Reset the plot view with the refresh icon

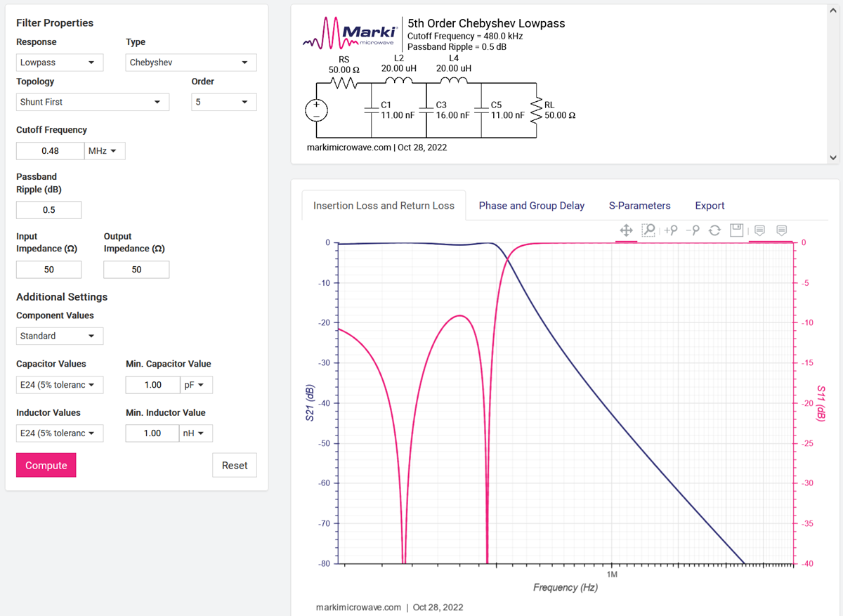coord(714,230)
